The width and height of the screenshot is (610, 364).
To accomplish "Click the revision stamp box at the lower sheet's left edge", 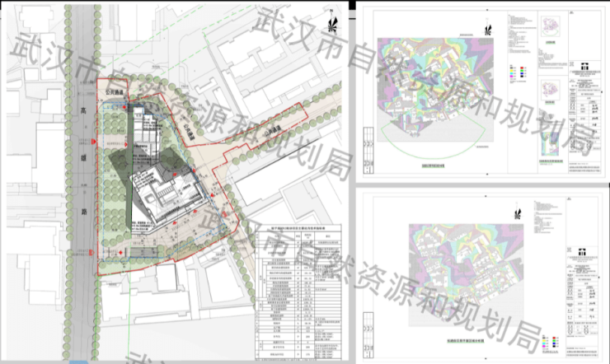I will tap(368, 335).
